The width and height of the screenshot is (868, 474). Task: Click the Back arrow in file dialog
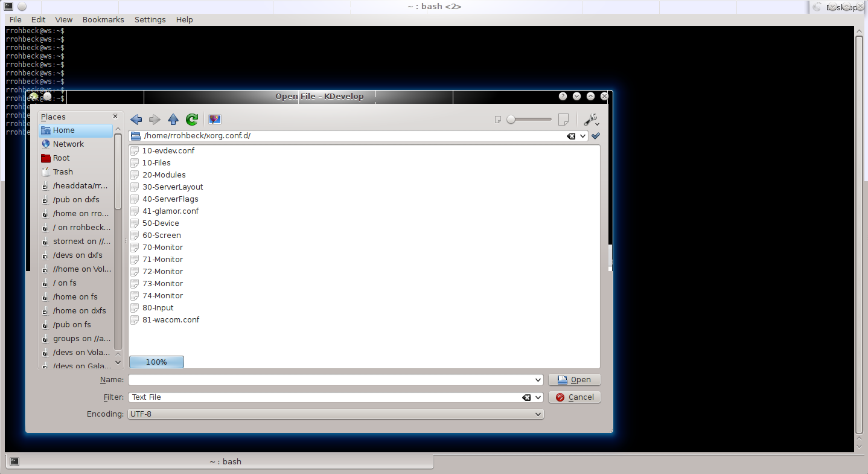point(136,120)
